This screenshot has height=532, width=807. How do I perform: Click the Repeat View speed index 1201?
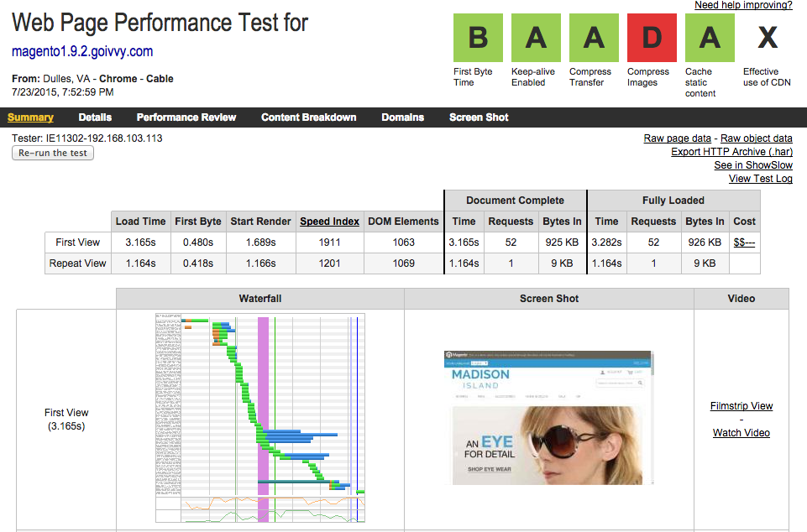[x=329, y=263]
